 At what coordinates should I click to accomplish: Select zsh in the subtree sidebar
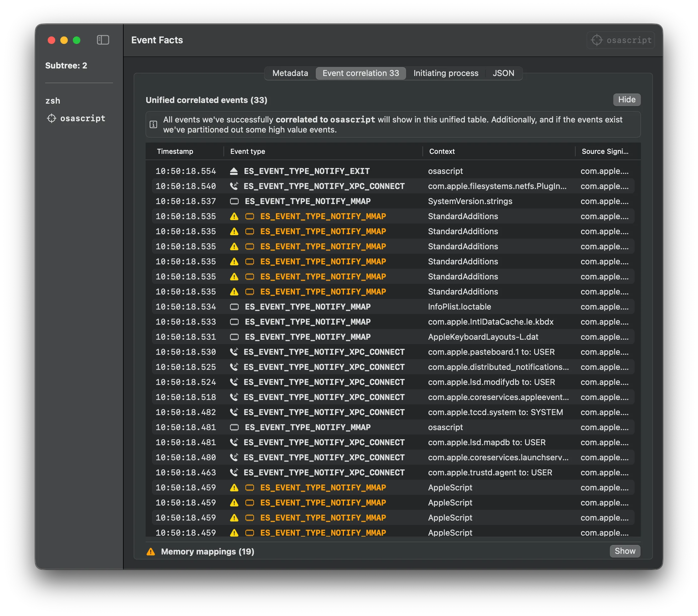[x=53, y=101]
